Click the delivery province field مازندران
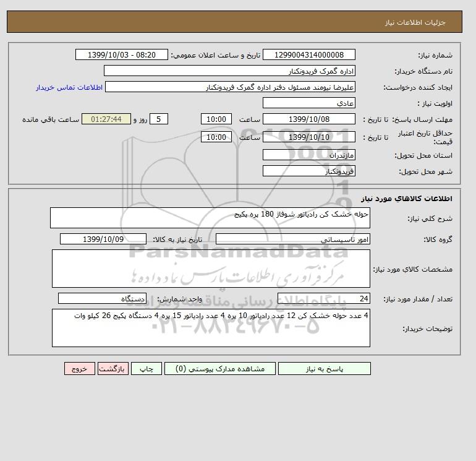The height and width of the screenshot is (461, 476). [309, 155]
